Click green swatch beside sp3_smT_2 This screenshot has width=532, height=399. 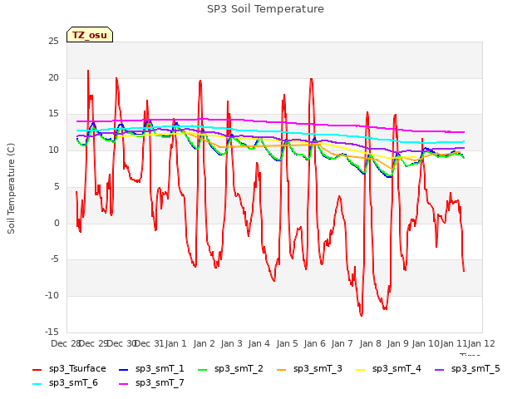pos(203,369)
